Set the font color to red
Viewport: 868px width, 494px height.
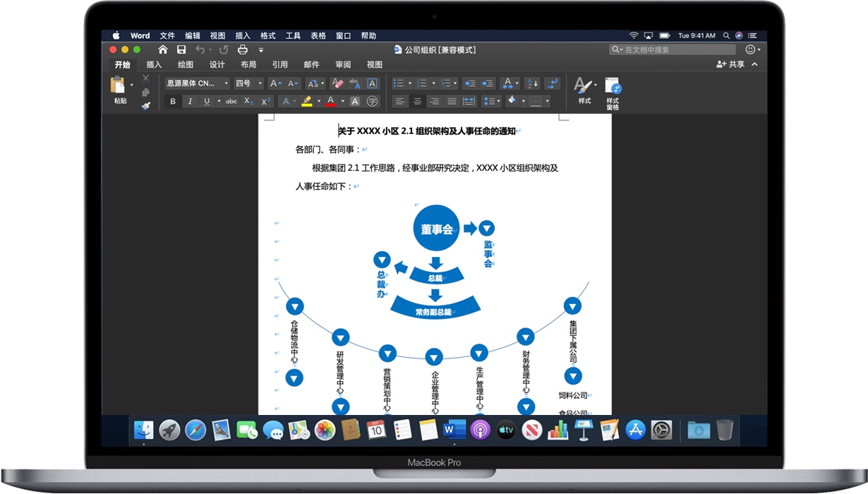coord(332,101)
